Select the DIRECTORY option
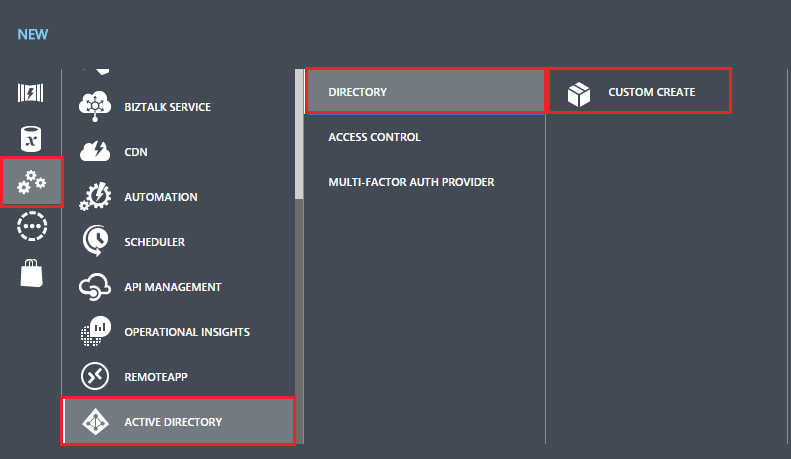This screenshot has width=791, height=459. [425, 91]
